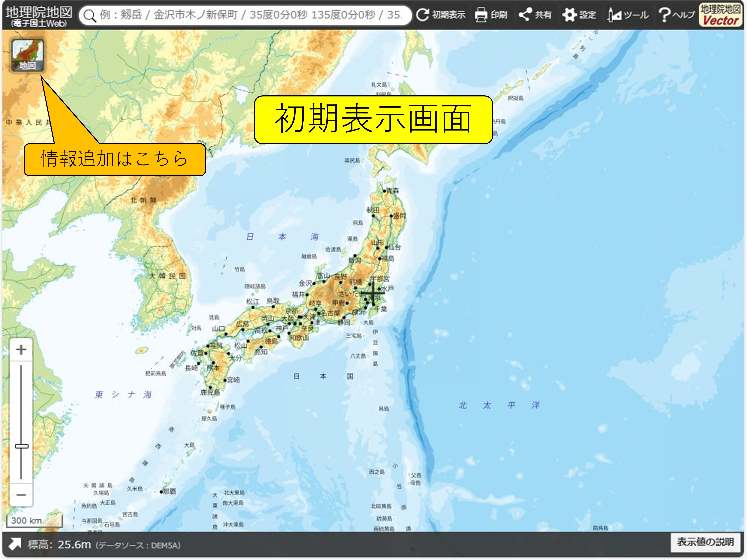
Task: Click the 秋田 city label
Action: pos(373,210)
